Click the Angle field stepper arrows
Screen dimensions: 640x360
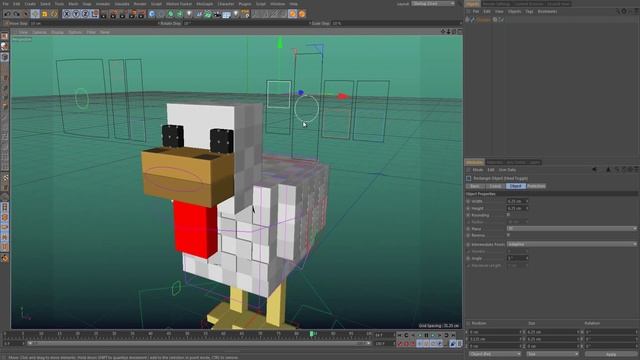(527, 258)
